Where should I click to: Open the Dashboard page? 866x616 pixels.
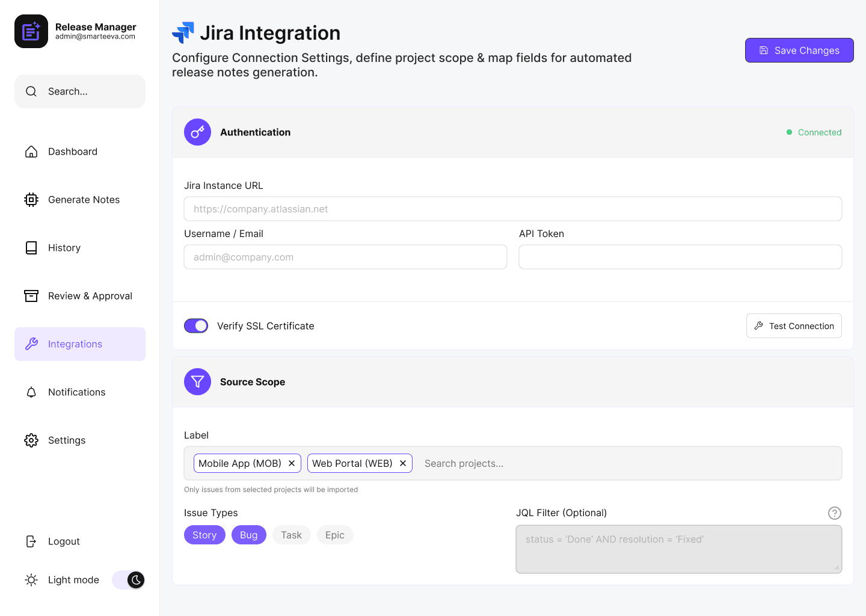(x=80, y=152)
